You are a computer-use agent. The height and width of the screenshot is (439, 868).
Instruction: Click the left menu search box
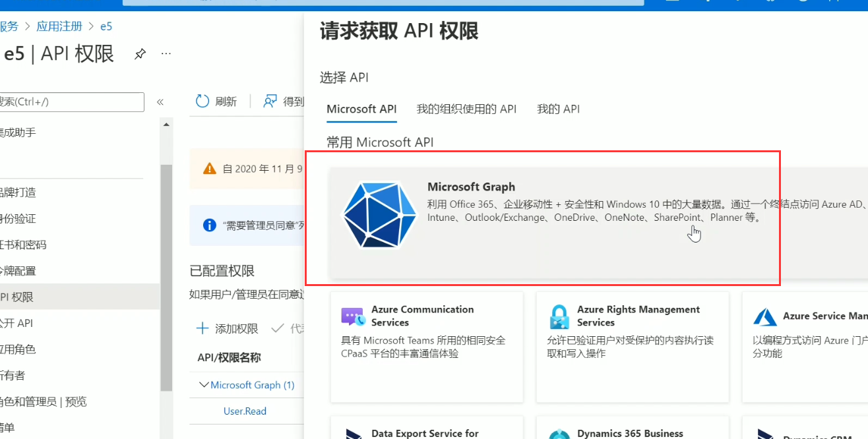72,102
